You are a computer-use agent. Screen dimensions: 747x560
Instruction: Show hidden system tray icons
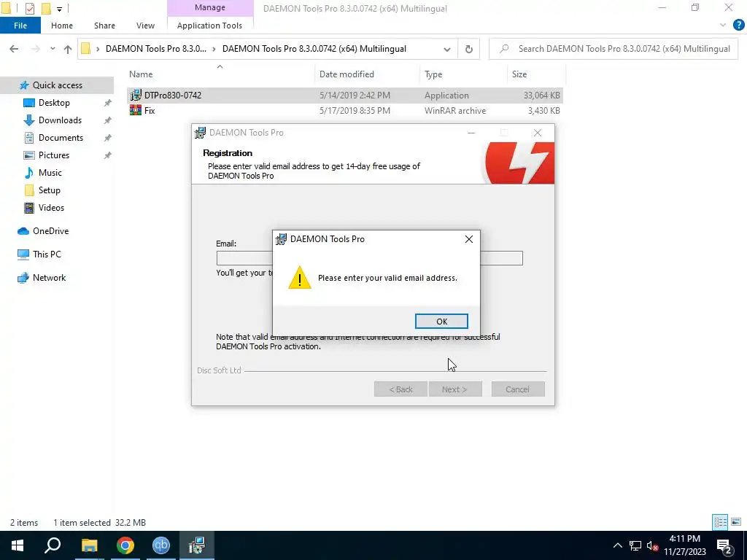(x=617, y=545)
